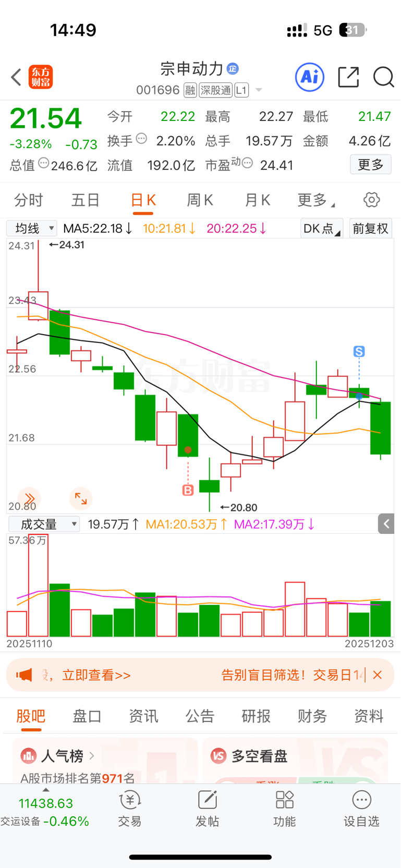Open the 成交量 indicator dropdown
401x868 pixels.
(x=44, y=524)
